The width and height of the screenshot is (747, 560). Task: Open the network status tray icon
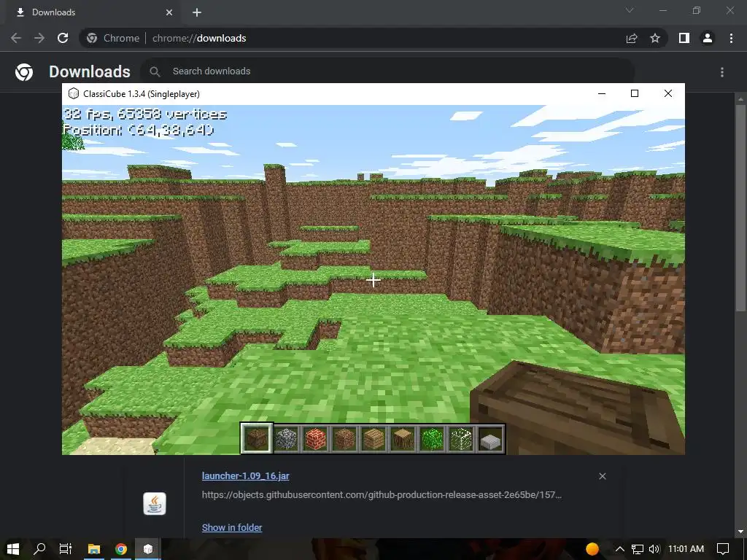click(638, 549)
